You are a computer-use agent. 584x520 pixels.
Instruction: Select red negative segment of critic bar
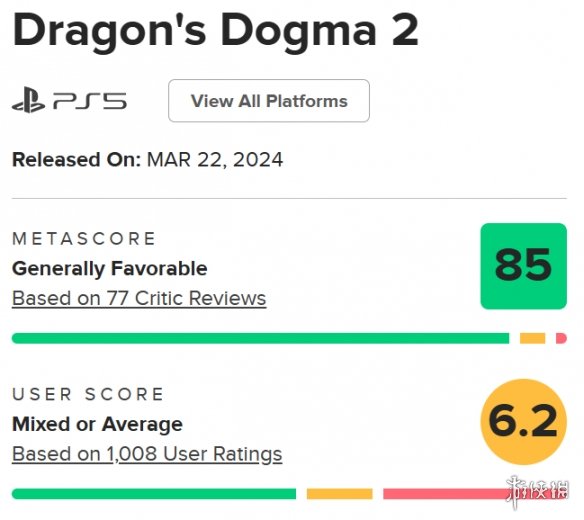click(x=561, y=338)
